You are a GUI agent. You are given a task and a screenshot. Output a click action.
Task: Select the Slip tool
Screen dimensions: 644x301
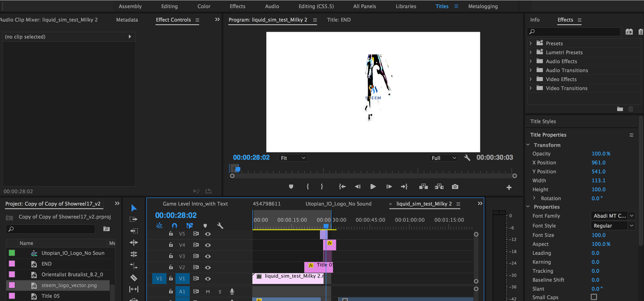[x=134, y=289]
